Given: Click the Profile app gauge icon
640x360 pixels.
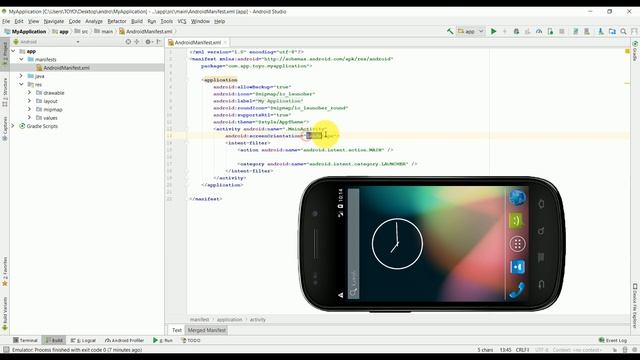Looking at the screenshot, I should [539, 31].
